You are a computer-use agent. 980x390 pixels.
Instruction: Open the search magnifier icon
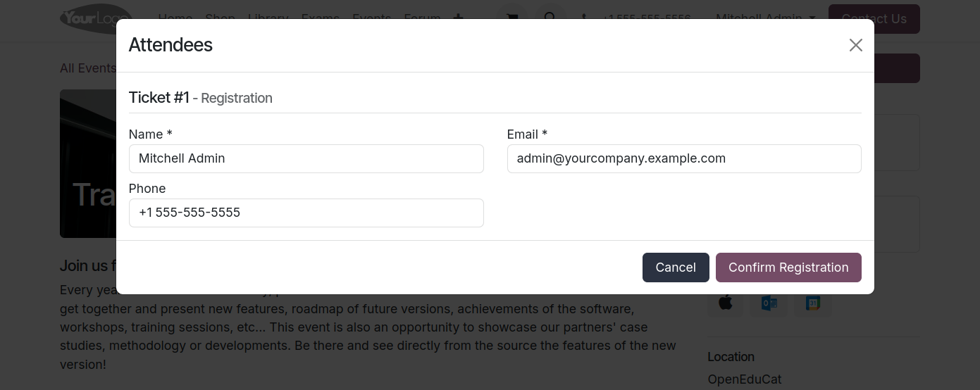click(550, 18)
